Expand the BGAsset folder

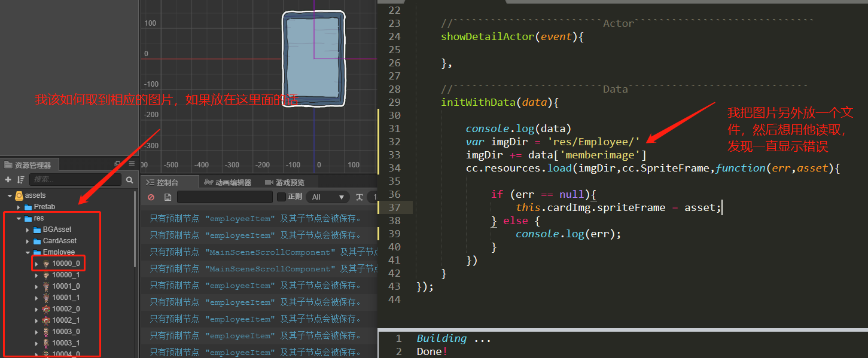tap(28, 230)
